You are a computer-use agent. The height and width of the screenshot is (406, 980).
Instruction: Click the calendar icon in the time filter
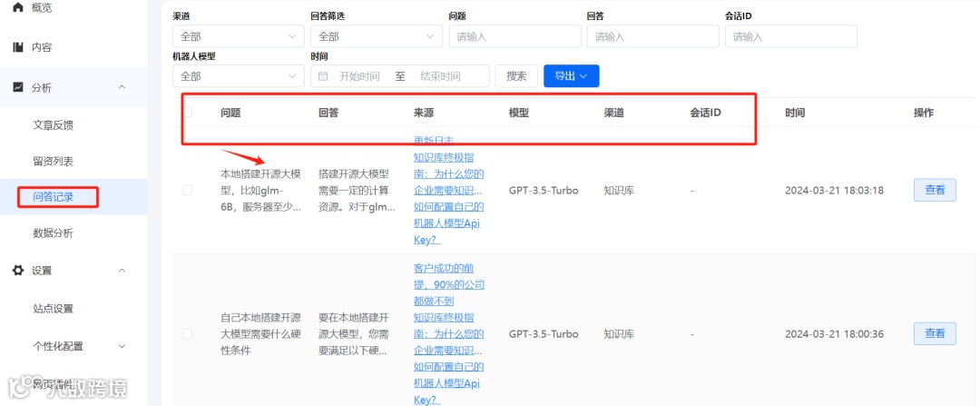323,76
